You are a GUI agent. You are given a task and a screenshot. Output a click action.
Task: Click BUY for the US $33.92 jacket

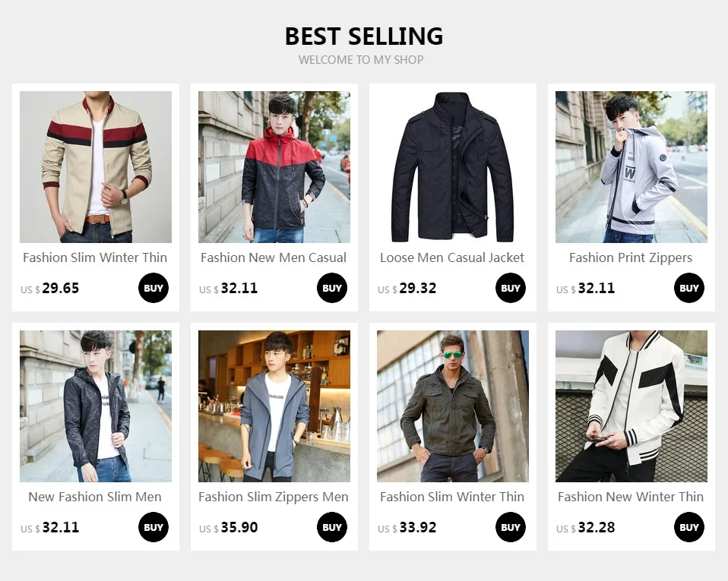[x=510, y=527]
